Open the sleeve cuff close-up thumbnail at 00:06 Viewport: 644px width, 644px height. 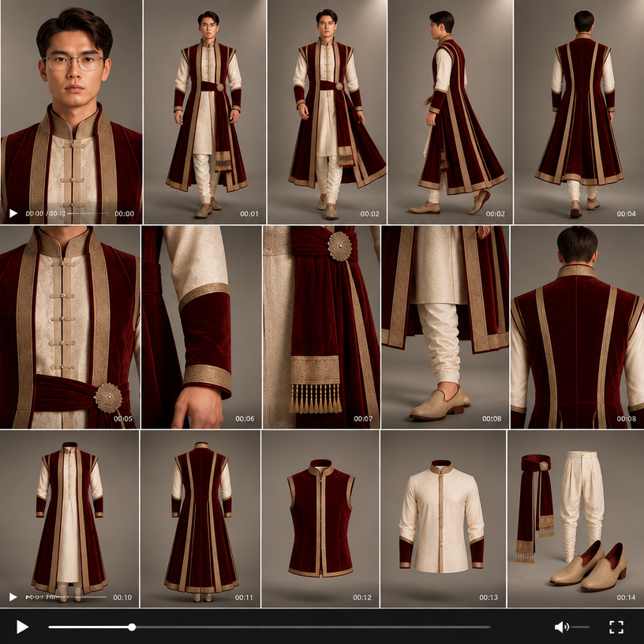[x=201, y=327]
